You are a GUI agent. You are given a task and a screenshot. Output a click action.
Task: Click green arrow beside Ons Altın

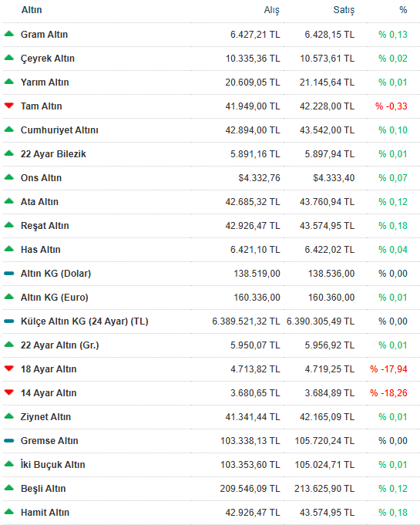click(9, 177)
